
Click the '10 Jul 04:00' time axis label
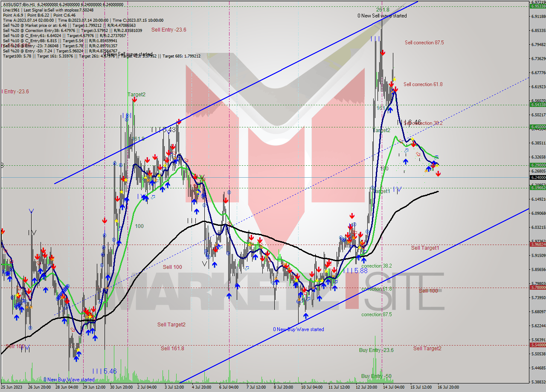(x=312, y=387)
